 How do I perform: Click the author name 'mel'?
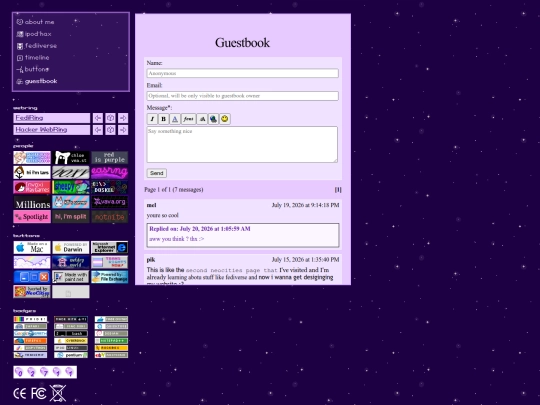coord(151,205)
